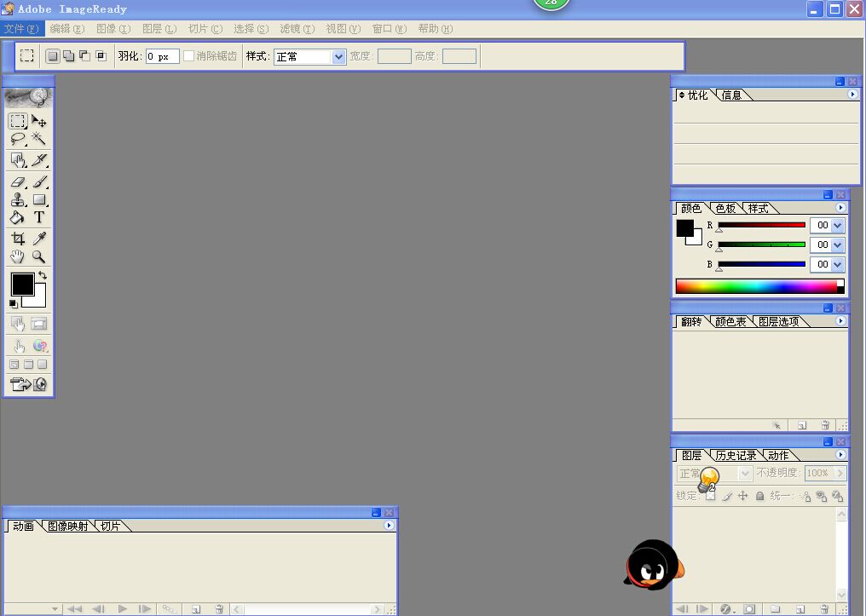Image resolution: width=866 pixels, height=616 pixels.
Task: Select the Move tool
Action: tap(38, 121)
